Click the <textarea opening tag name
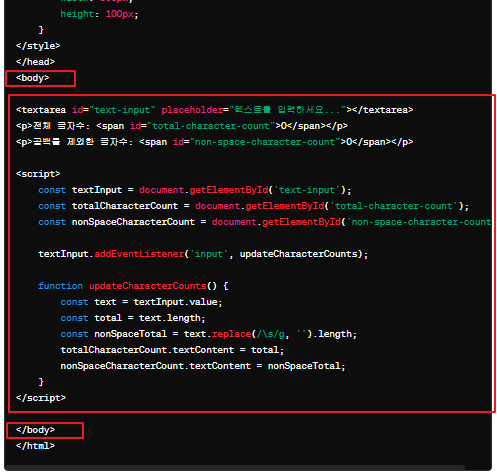Viewport: 497px width, 476px height. [41, 110]
